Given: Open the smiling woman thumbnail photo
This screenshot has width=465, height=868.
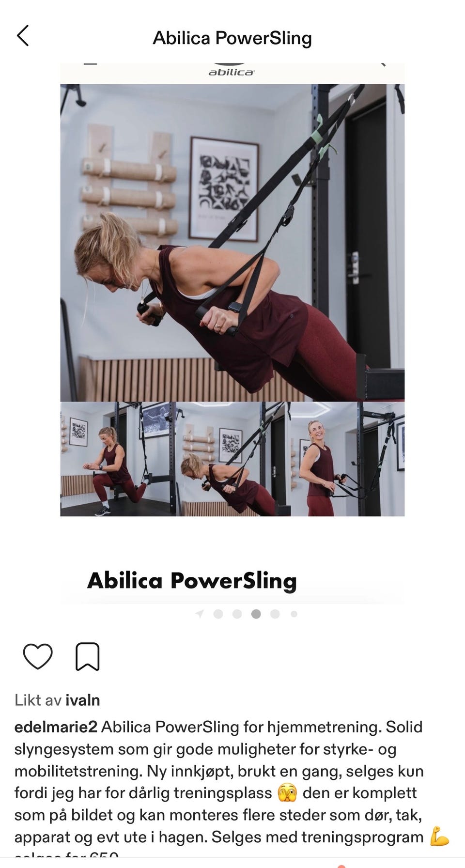Looking at the screenshot, I should tap(348, 459).
